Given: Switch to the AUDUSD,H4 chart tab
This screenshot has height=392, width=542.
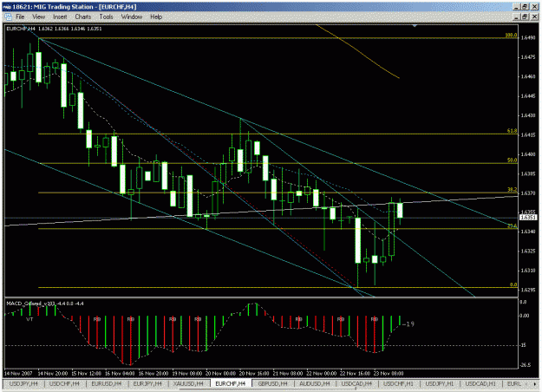Looking at the screenshot, I should [315, 383].
